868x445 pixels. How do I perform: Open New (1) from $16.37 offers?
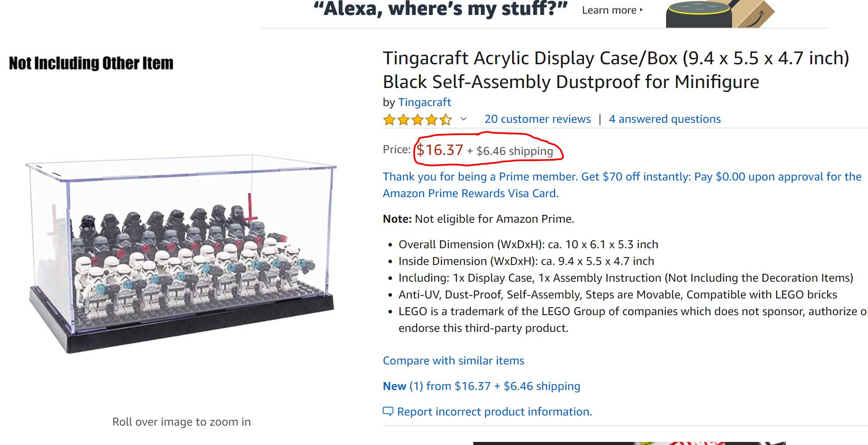481,386
